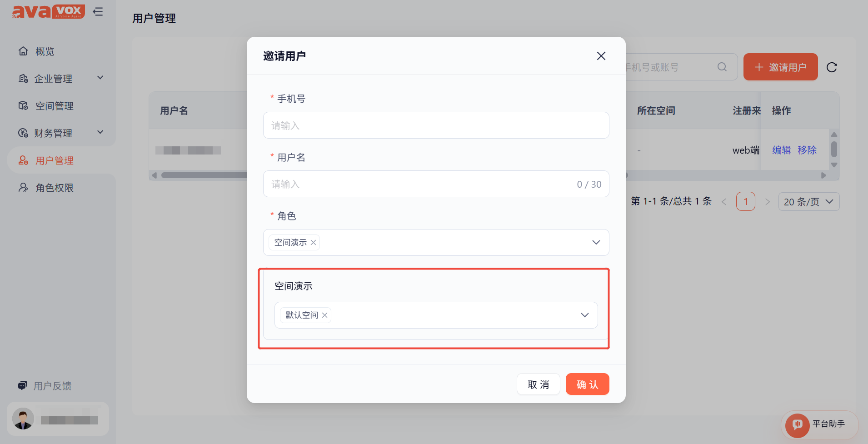This screenshot has width=868, height=444.
Task: Remove the 默认空间 tag
Action: click(324, 315)
